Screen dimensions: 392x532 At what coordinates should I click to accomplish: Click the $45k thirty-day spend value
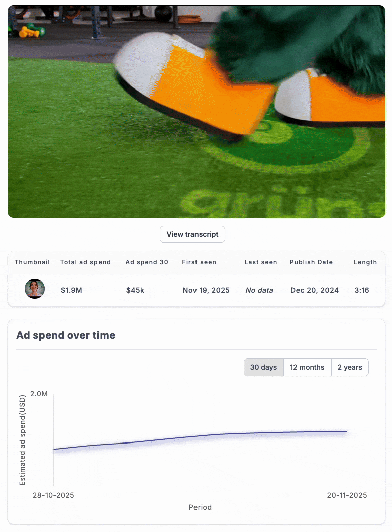click(135, 290)
